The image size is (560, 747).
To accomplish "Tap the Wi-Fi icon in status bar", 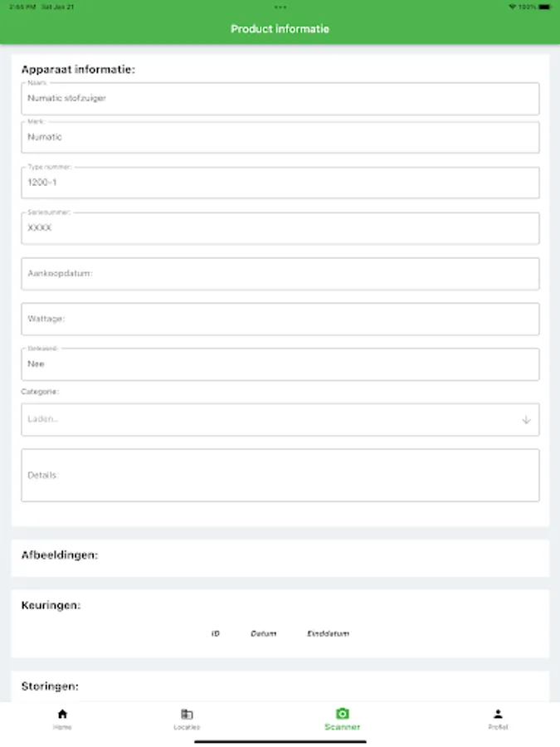I will [x=512, y=7].
